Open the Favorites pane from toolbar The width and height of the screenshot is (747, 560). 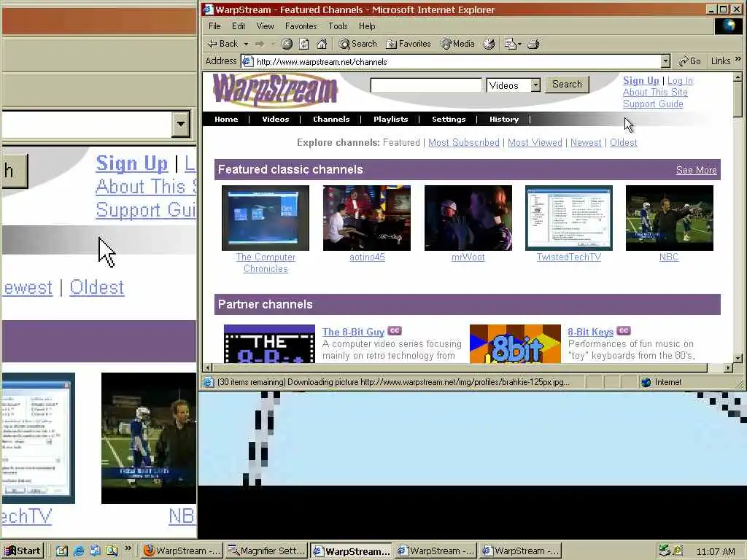tap(409, 44)
